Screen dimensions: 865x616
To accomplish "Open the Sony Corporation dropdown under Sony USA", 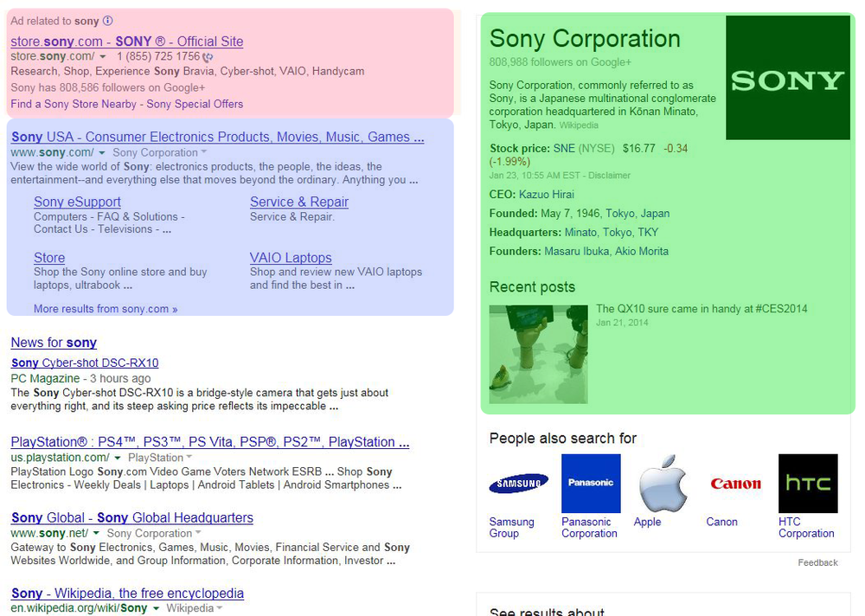I will [160, 153].
